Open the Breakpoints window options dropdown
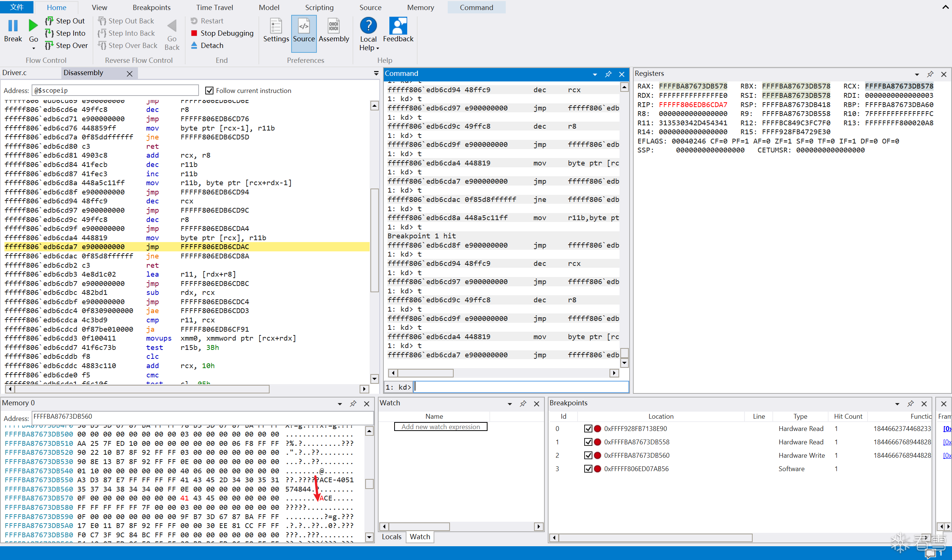Viewport: 952px width, 560px height. click(897, 403)
